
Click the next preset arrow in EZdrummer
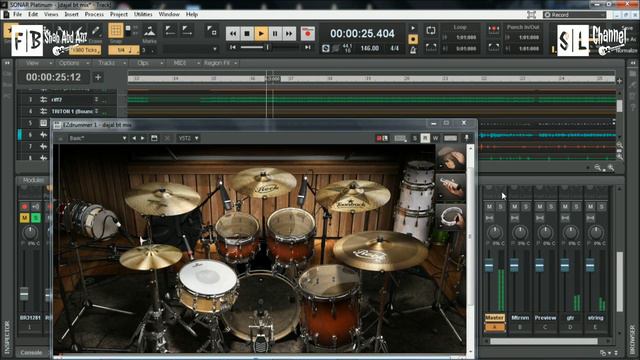tap(142, 138)
